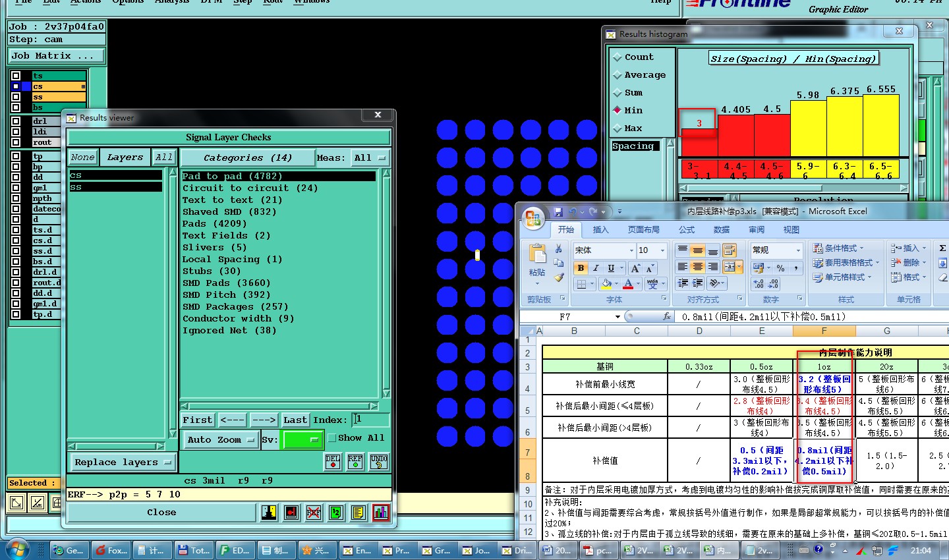Click Excel AutoSum sigma icon

pos(942,248)
